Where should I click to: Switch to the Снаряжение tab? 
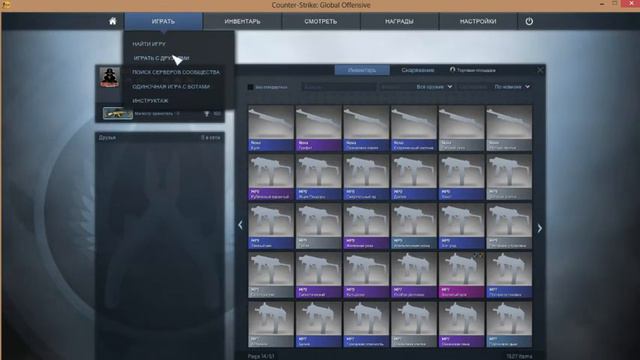pos(418,70)
